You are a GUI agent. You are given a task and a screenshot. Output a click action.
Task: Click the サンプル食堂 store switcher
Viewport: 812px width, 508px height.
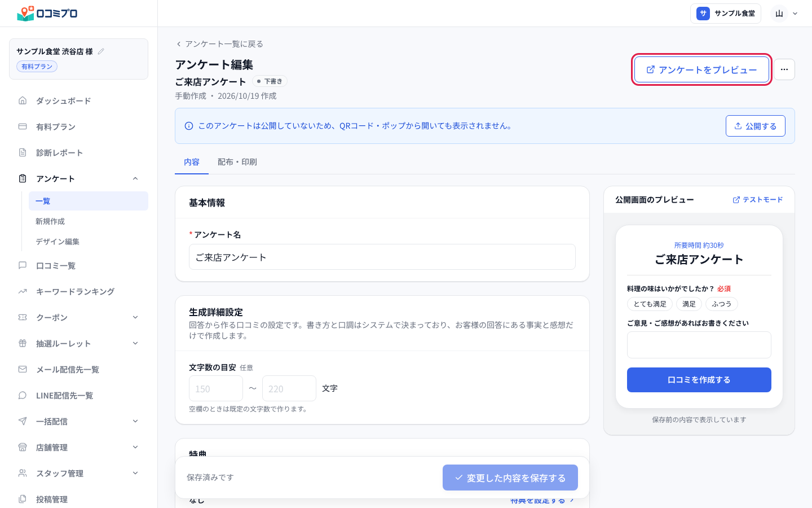(x=726, y=14)
